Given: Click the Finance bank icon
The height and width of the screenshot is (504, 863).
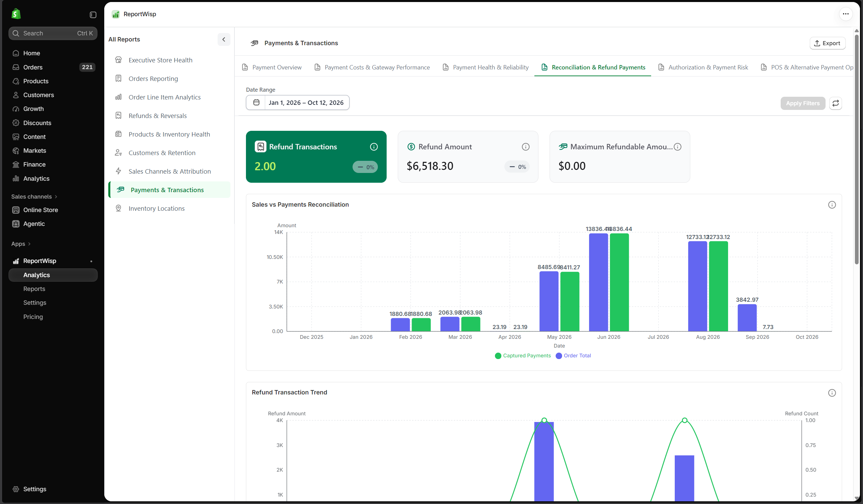Looking at the screenshot, I should (16, 165).
